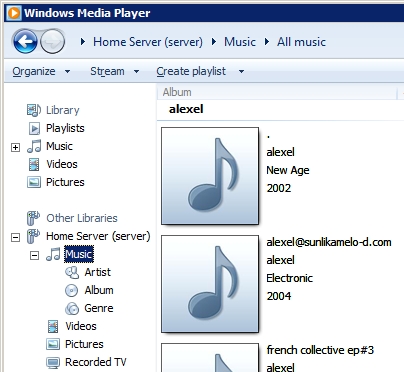Open the Organize dropdown arrow
Viewport: 404px width, 372px height.
pyautogui.click(x=67, y=71)
